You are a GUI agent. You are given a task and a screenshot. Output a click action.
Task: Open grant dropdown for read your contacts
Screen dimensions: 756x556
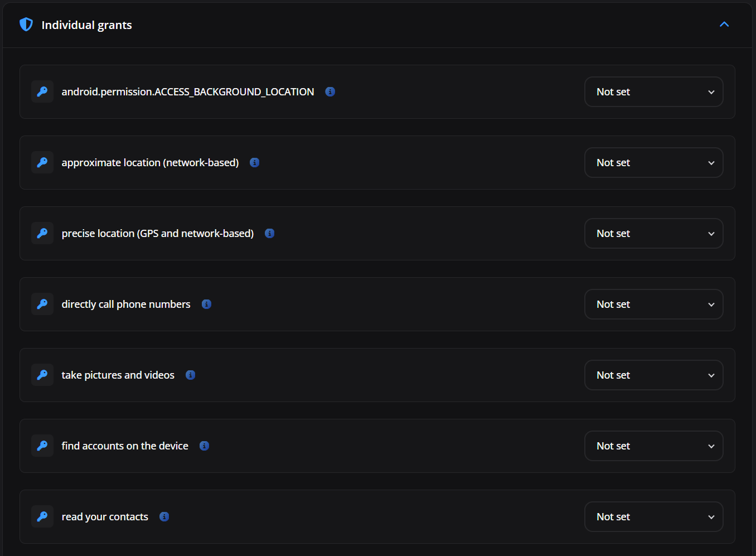[x=654, y=516]
